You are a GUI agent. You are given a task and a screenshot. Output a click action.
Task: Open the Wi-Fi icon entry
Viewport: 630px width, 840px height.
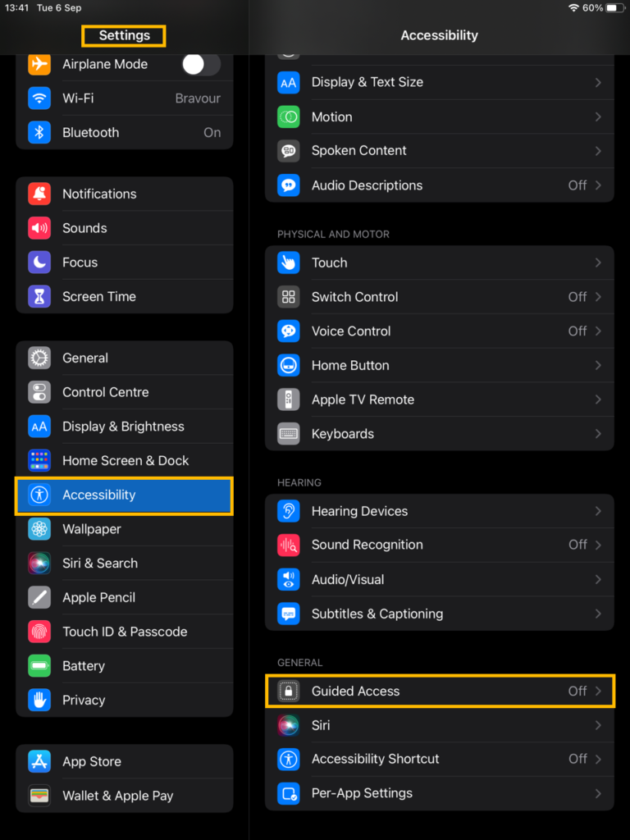click(x=39, y=98)
